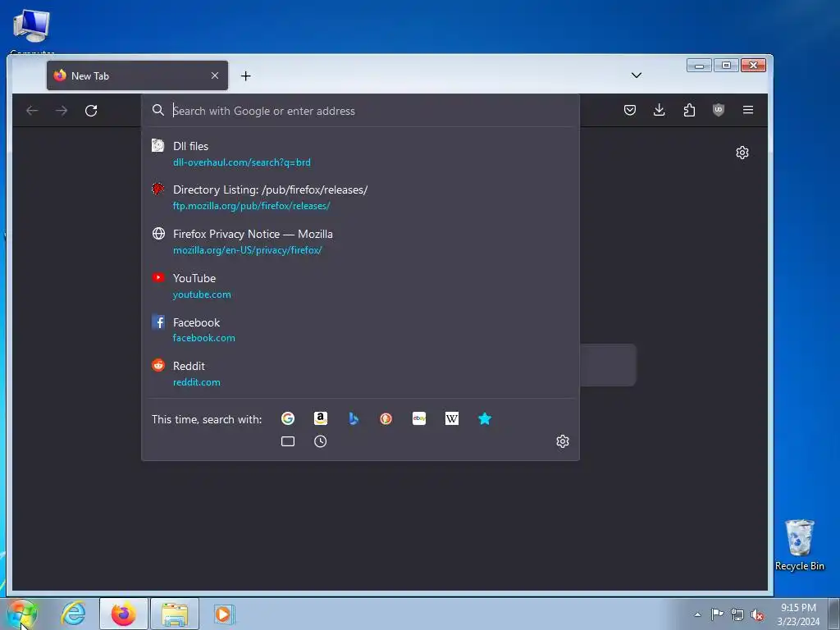Reload the current page
Viewport: 840px width, 630px height.
click(91, 111)
